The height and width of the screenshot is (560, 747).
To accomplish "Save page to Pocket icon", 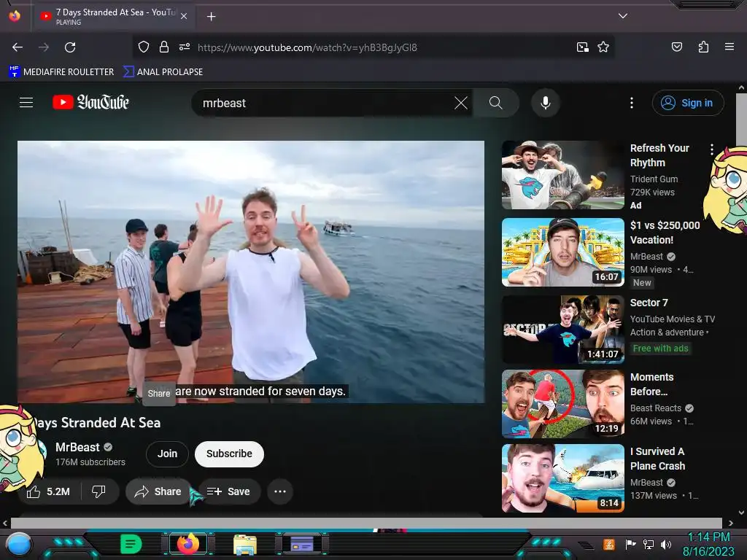I will click(676, 47).
